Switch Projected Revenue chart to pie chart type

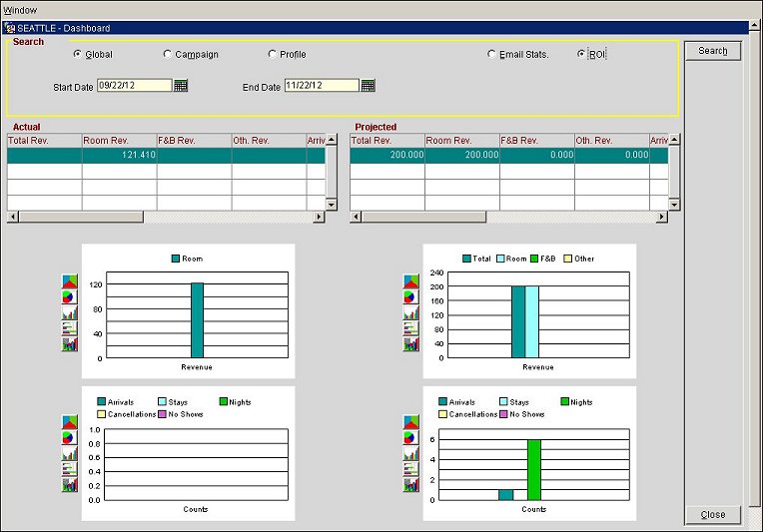pyautogui.click(x=411, y=296)
